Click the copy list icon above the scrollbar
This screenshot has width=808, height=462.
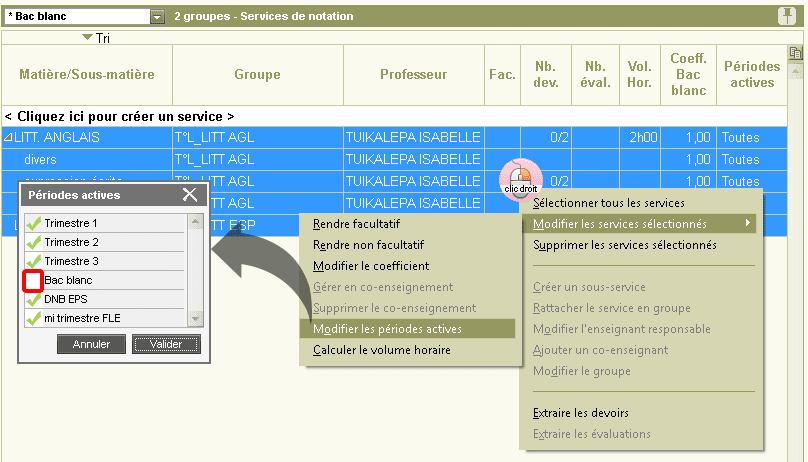[x=795, y=52]
